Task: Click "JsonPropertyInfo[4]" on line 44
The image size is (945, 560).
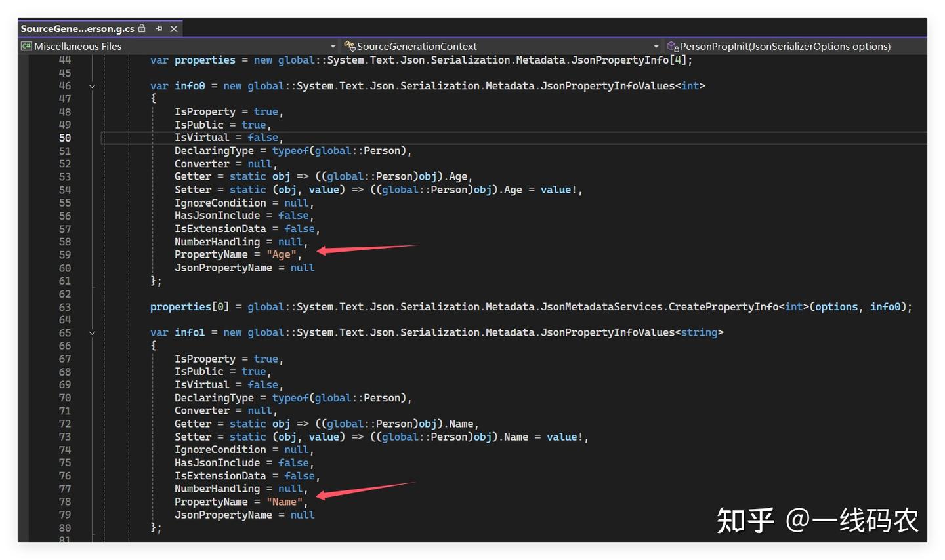Action: (629, 60)
